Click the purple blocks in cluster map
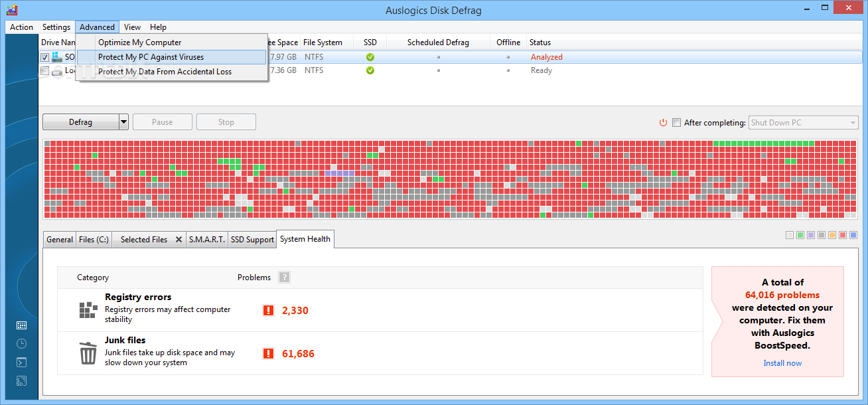The width and height of the screenshot is (868, 405). [x=340, y=173]
